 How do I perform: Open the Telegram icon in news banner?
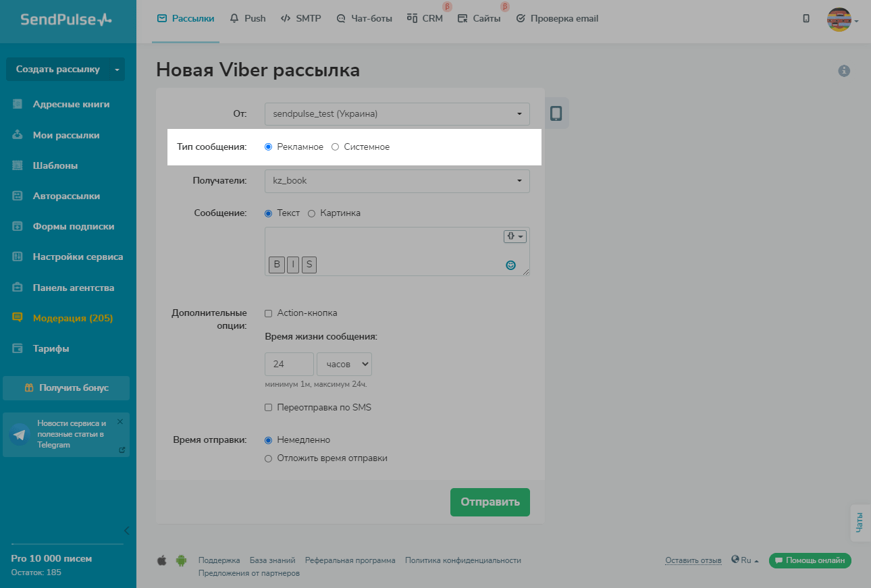tap(20, 435)
